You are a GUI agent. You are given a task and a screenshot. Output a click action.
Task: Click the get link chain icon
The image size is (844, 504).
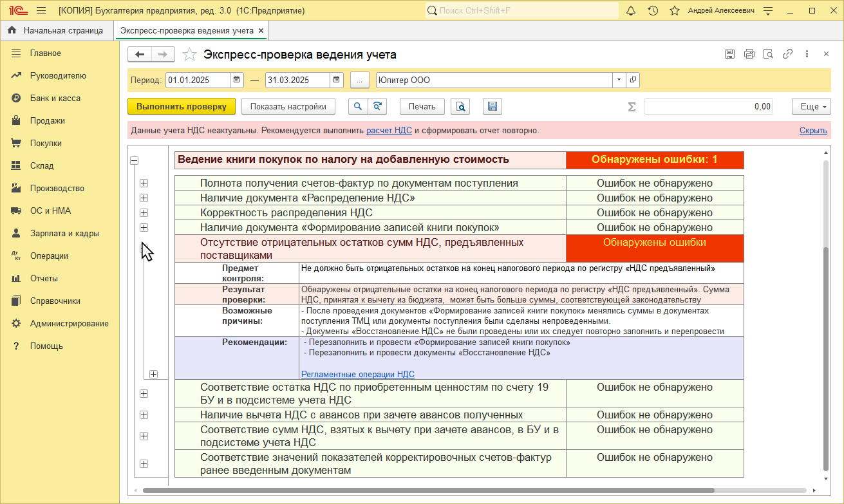point(787,55)
